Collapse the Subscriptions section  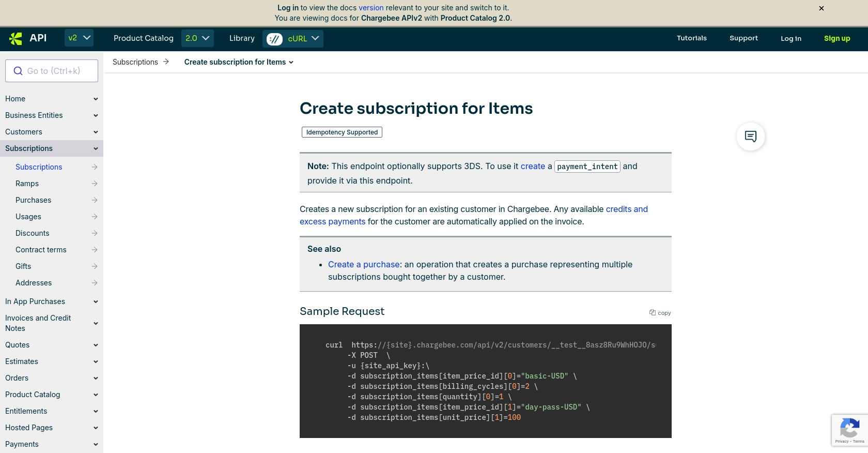tap(96, 148)
